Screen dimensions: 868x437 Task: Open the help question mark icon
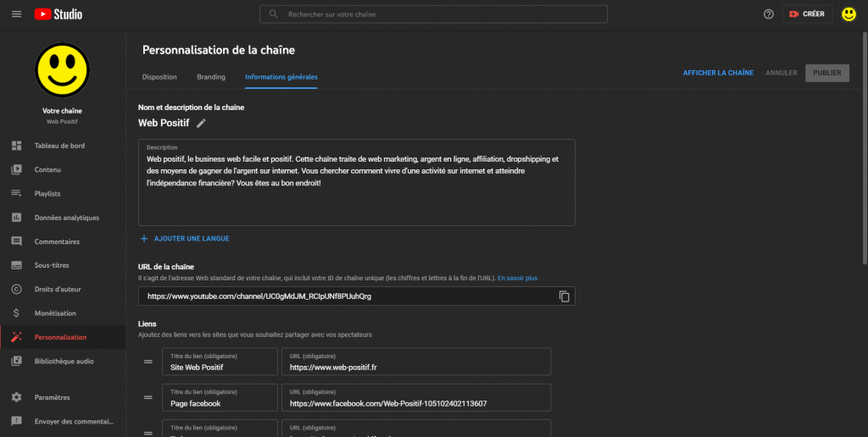(x=769, y=14)
